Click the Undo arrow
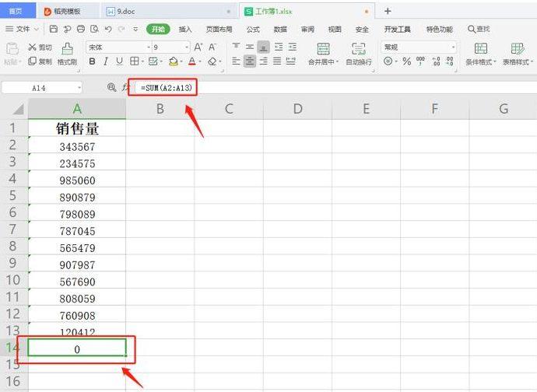 tap(108, 29)
